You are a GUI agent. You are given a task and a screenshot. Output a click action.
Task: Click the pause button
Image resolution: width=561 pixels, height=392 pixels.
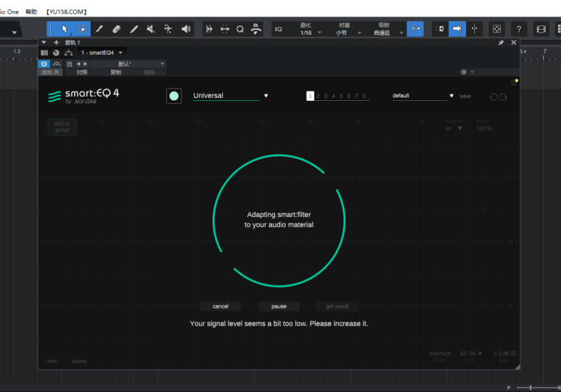tap(279, 306)
